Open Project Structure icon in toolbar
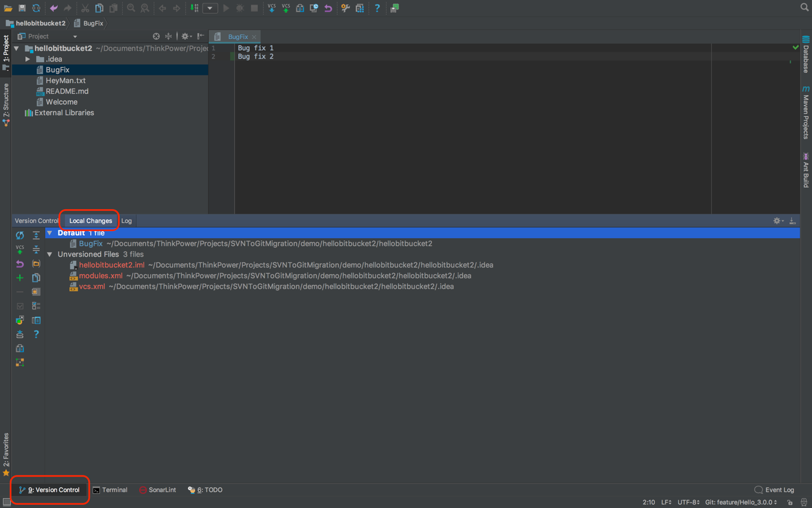The image size is (812, 508). click(360, 8)
